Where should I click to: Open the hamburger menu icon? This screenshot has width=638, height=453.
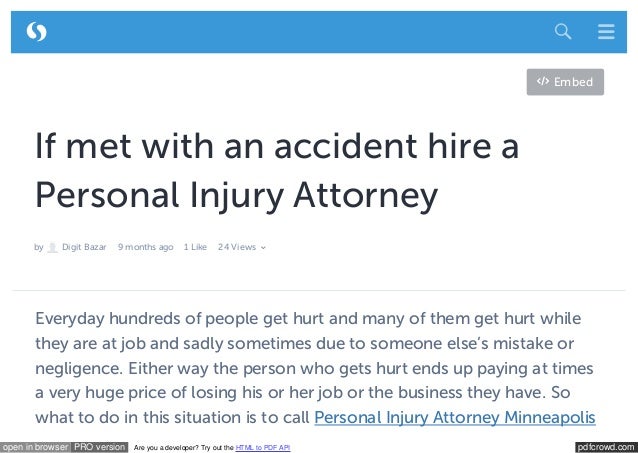point(606,31)
